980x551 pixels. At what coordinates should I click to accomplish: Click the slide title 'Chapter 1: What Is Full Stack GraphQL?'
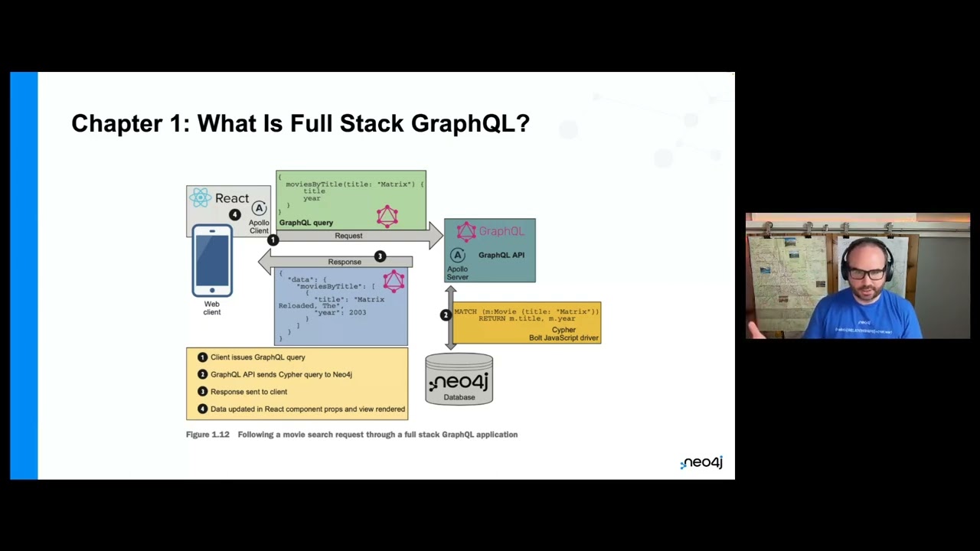click(x=300, y=123)
